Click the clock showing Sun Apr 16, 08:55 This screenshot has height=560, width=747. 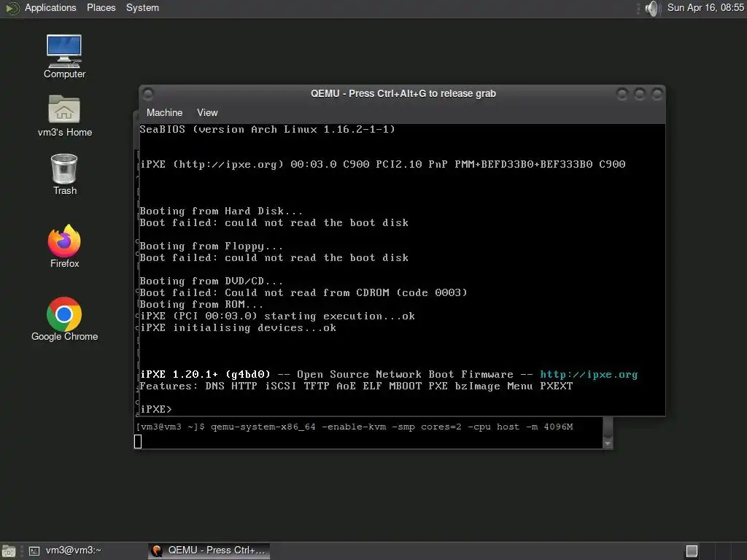coord(705,8)
